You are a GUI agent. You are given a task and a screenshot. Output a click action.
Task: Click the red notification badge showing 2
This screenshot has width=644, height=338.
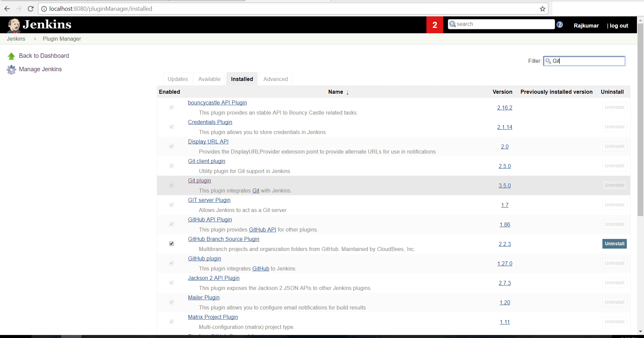click(x=434, y=25)
